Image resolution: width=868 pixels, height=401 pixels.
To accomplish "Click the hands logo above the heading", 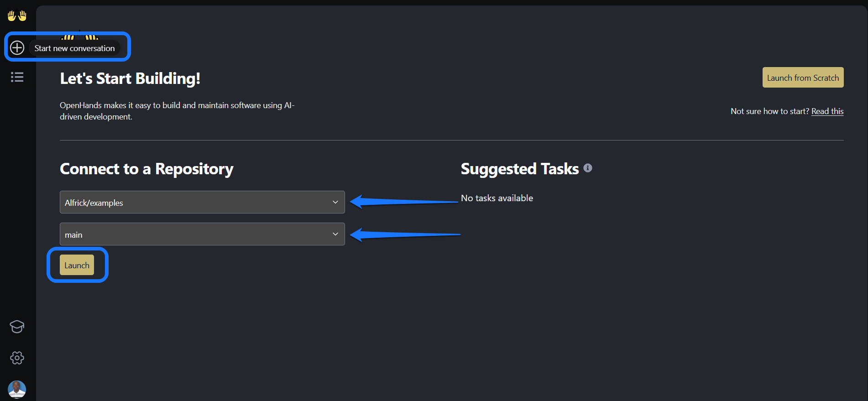I will 79,36.
